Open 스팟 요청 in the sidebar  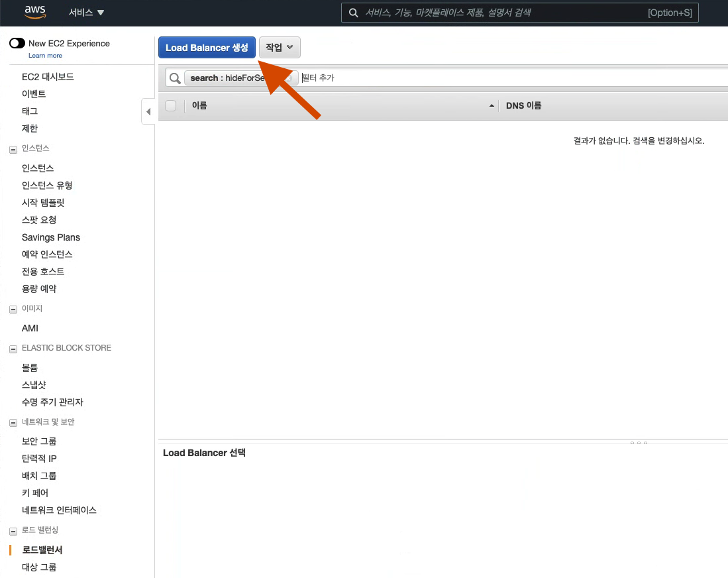pos(39,220)
